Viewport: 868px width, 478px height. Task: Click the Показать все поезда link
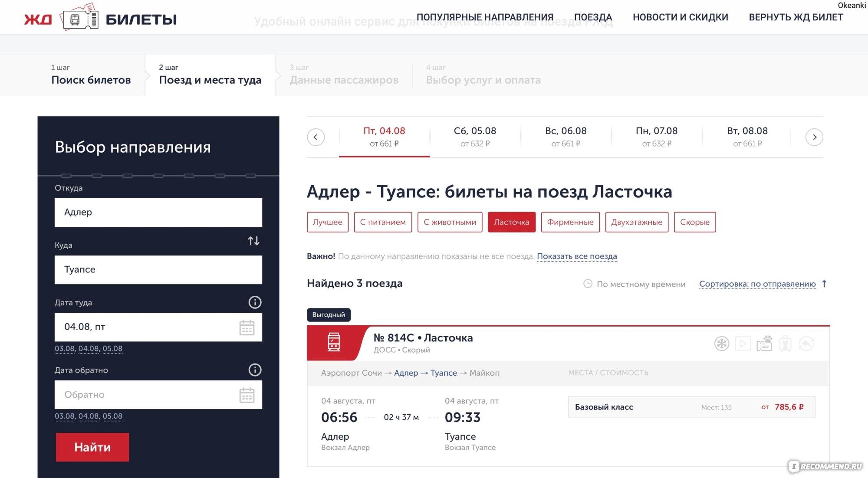click(x=577, y=256)
